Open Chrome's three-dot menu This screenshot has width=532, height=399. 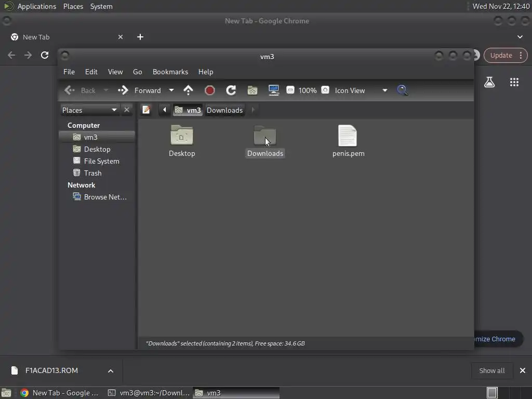coord(521,55)
